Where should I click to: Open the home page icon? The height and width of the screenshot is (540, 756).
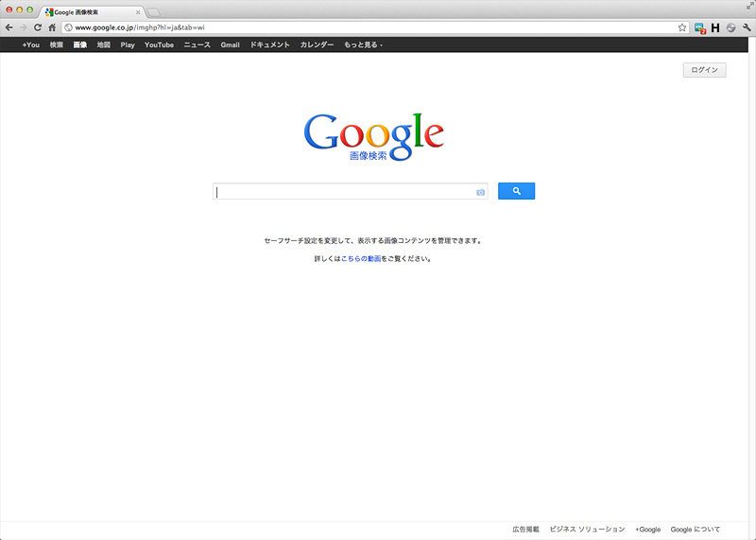52,27
